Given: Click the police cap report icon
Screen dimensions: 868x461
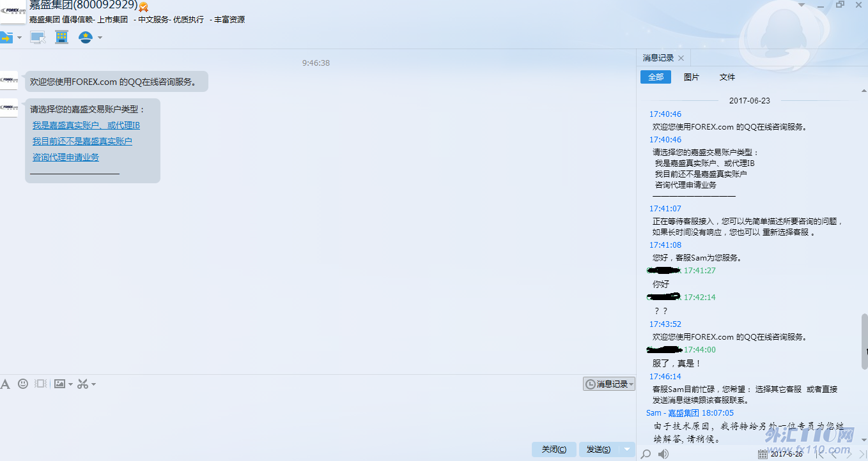Looking at the screenshot, I should 85,37.
